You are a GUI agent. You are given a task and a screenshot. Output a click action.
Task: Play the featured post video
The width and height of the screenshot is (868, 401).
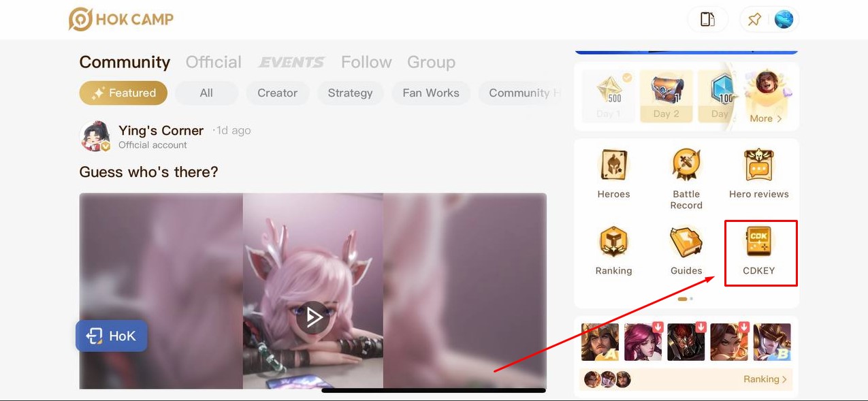(312, 317)
